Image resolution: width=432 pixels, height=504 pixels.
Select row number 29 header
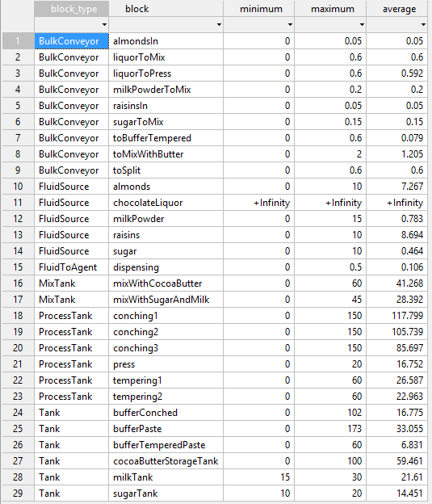click(18, 493)
